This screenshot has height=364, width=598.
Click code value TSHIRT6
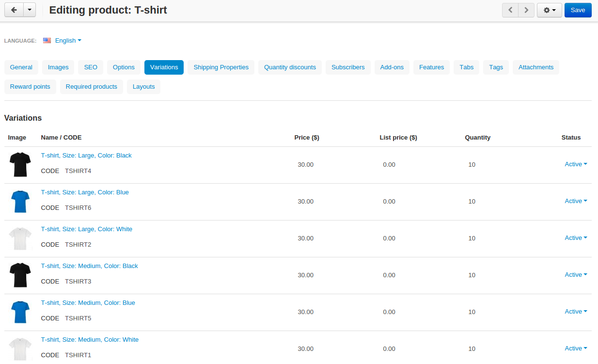[78, 208]
